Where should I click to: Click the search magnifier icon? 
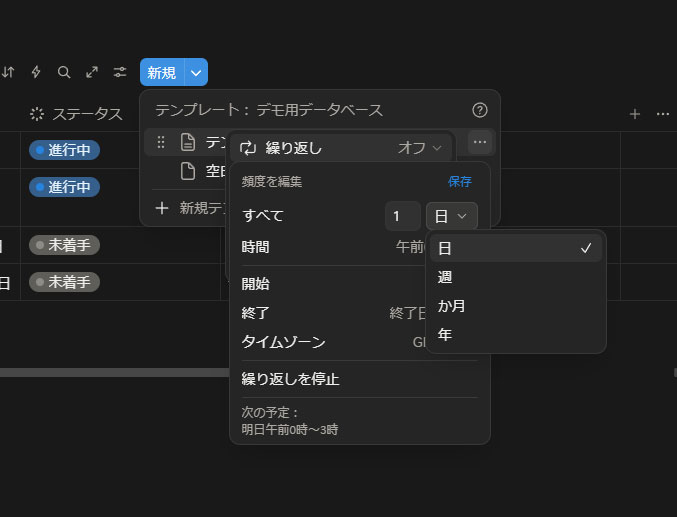(x=64, y=72)
